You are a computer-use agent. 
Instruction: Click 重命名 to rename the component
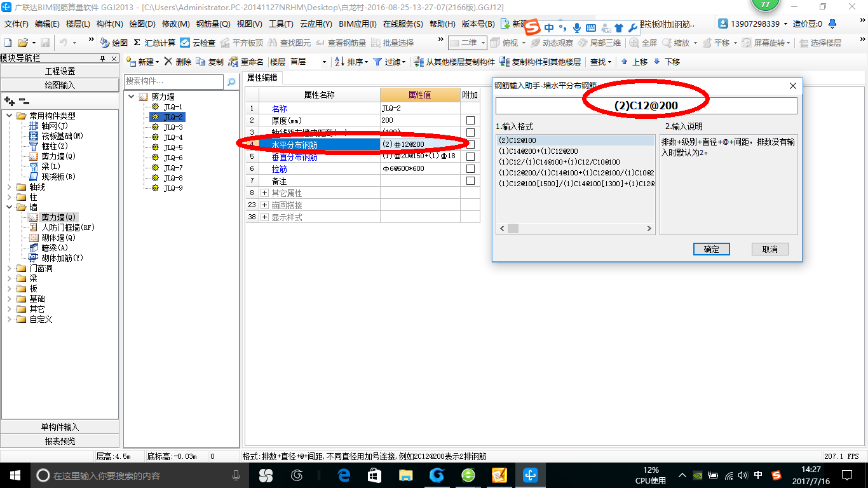click(x=246, y=62)
